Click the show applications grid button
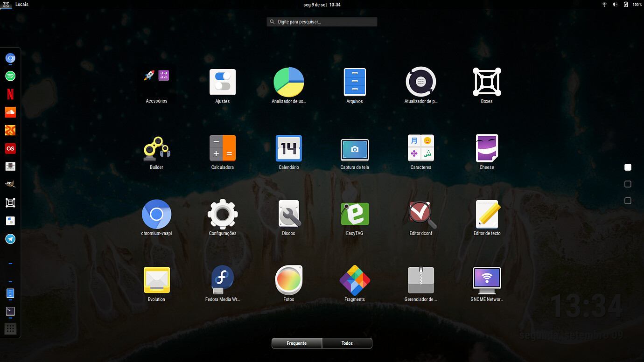Screen dimensions: 644x362 [10, 328]
